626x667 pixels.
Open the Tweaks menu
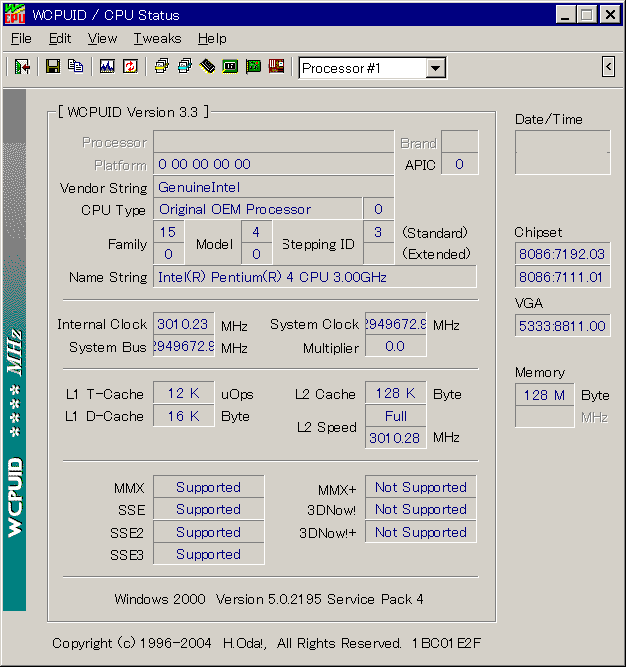(x=157, y=39)
